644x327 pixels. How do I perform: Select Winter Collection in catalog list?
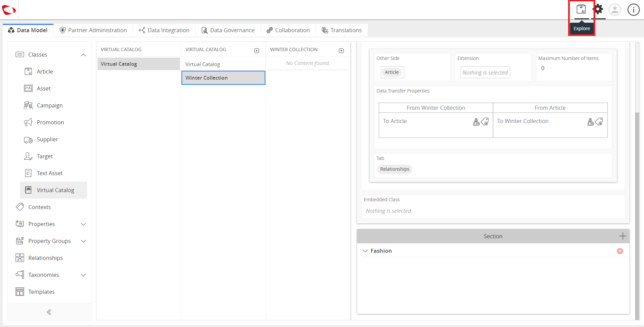pos(223,78)
